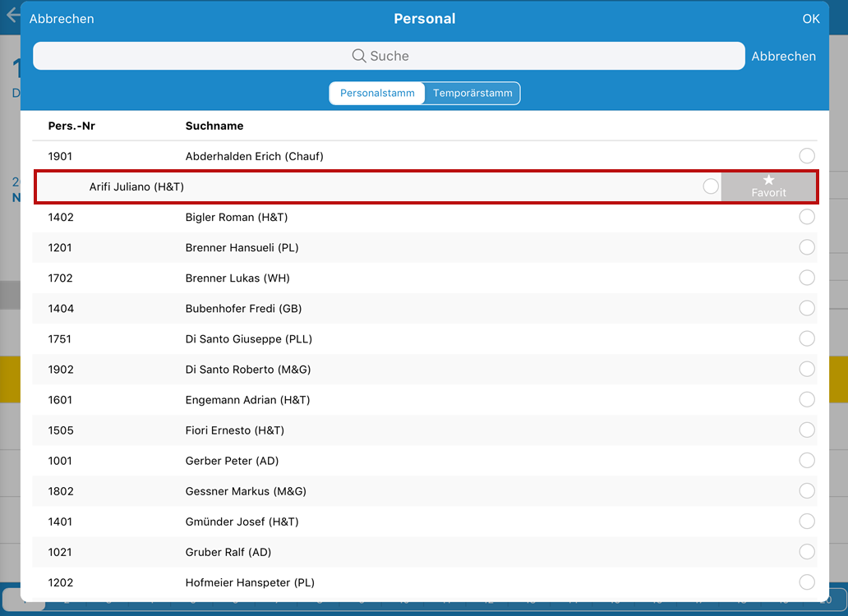
Task: Click personnel number 1201
Action: click(60, 247)
